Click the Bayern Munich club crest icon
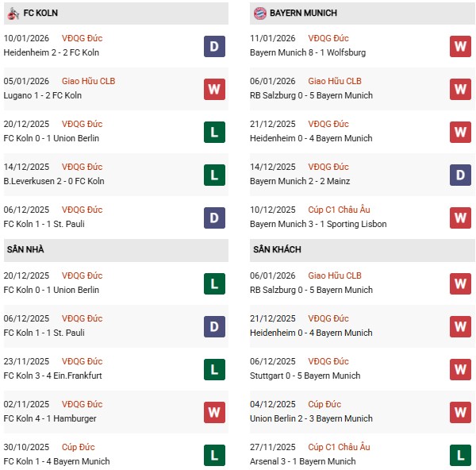 point(259,13)
